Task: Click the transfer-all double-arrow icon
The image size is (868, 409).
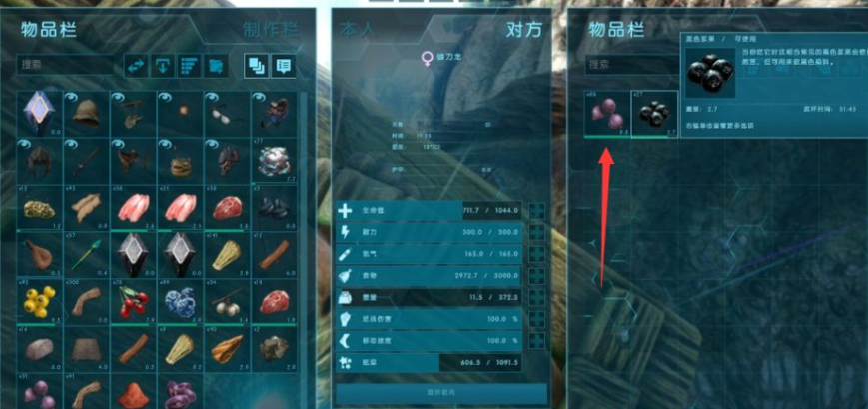Action: click(x=136, y=66)
